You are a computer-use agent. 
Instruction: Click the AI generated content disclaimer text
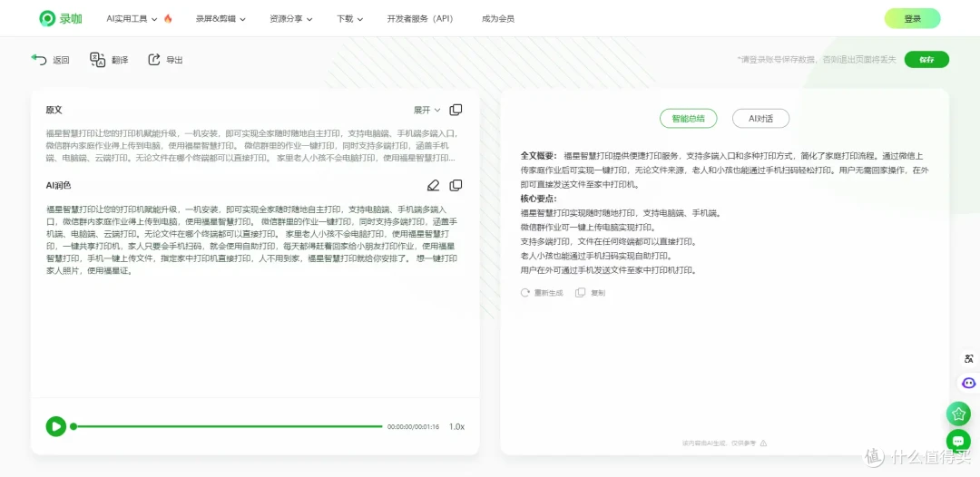pos(720,443)
